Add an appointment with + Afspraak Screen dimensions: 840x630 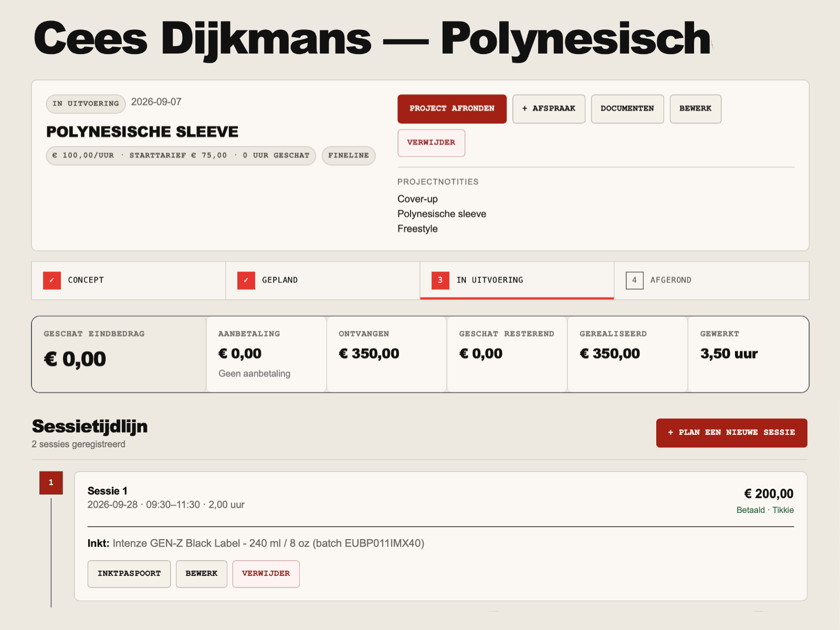[549, 109]
